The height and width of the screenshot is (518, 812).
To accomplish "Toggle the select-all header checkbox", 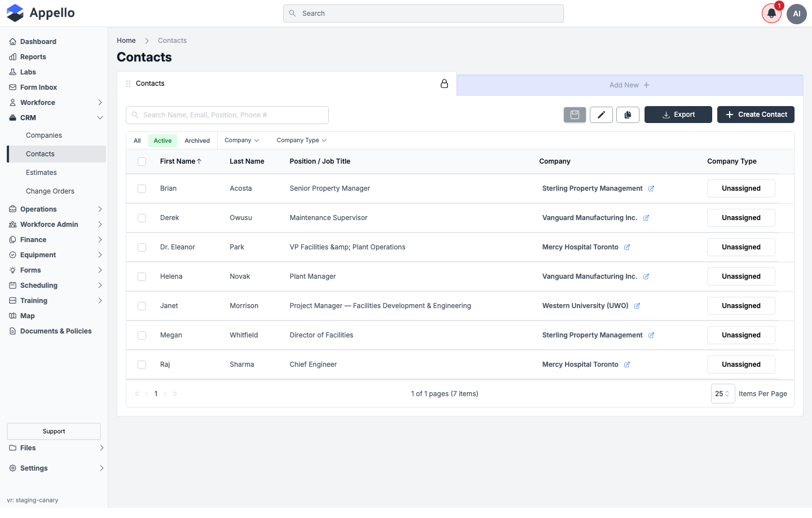I will (x=142, y=161).
